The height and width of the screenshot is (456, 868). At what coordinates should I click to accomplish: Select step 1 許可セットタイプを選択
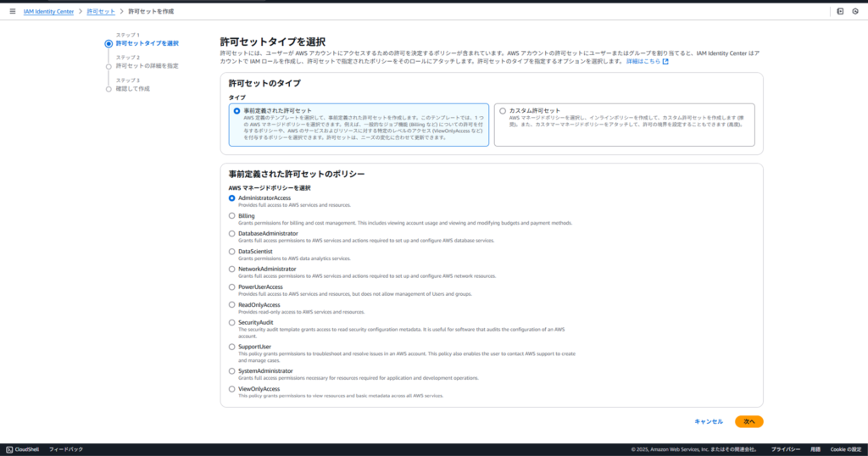[x=147, y=43]
